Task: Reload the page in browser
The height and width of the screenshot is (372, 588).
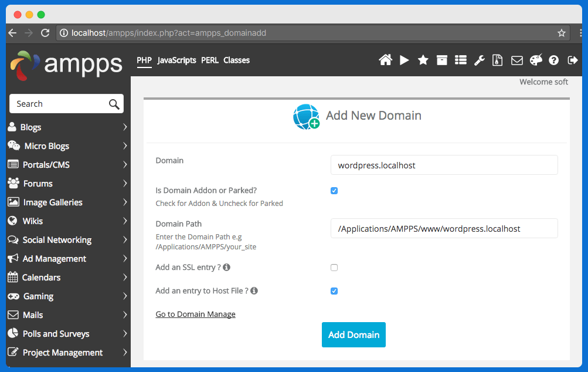Action: click(45, 33)
